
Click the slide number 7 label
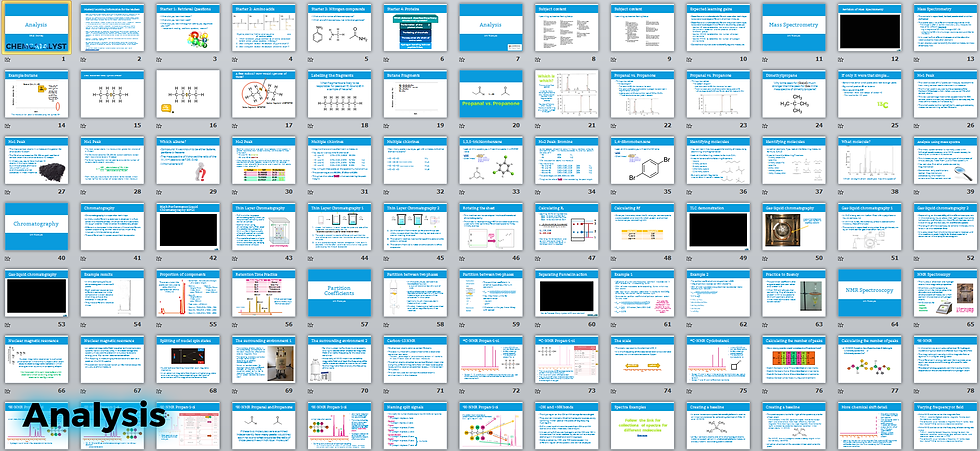coord(518,59)
